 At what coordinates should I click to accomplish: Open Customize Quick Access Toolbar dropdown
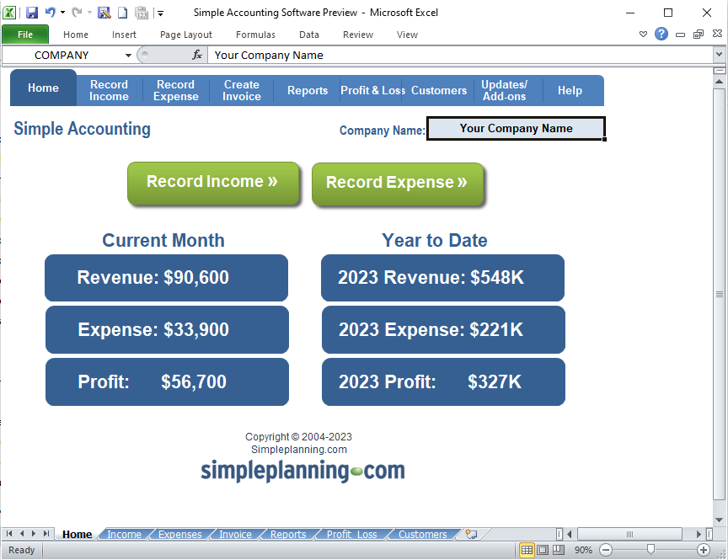(160, 13)
